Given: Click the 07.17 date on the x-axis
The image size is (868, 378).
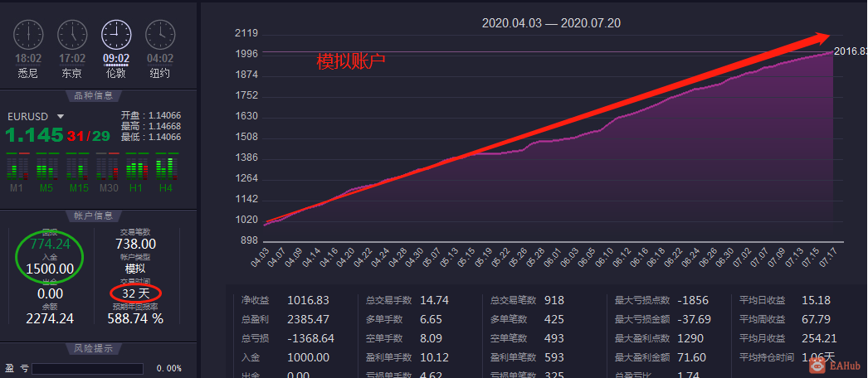Looking at the screenshot, I should pos(826,259).
